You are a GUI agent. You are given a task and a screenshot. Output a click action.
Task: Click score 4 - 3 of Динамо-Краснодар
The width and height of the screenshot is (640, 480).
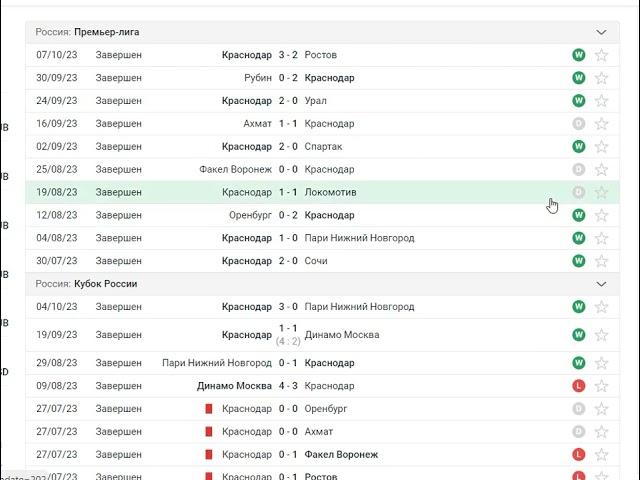click(x=288, y=386)
